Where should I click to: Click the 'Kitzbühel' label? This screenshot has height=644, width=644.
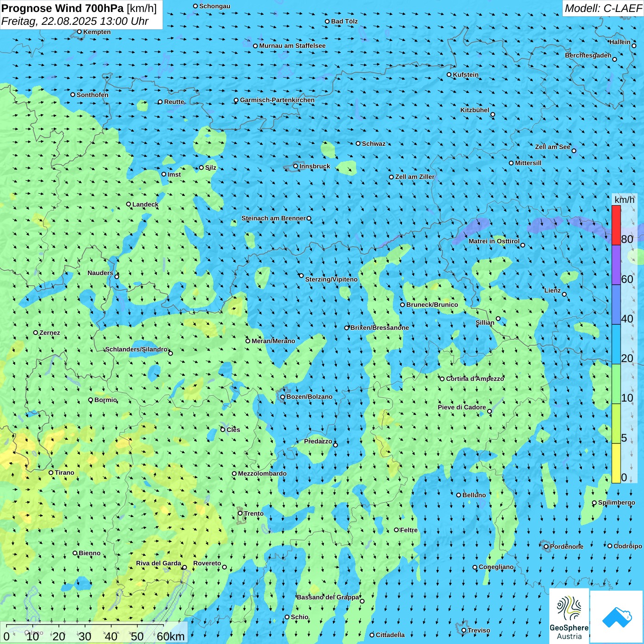pyautogui.click(x=475, y=110)
